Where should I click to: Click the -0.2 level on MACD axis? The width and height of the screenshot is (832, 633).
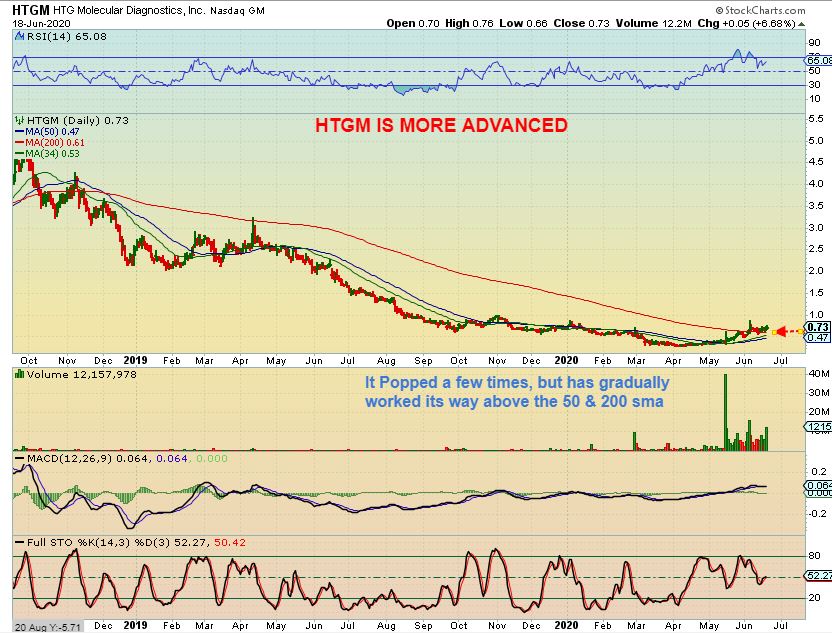(818, 514)
